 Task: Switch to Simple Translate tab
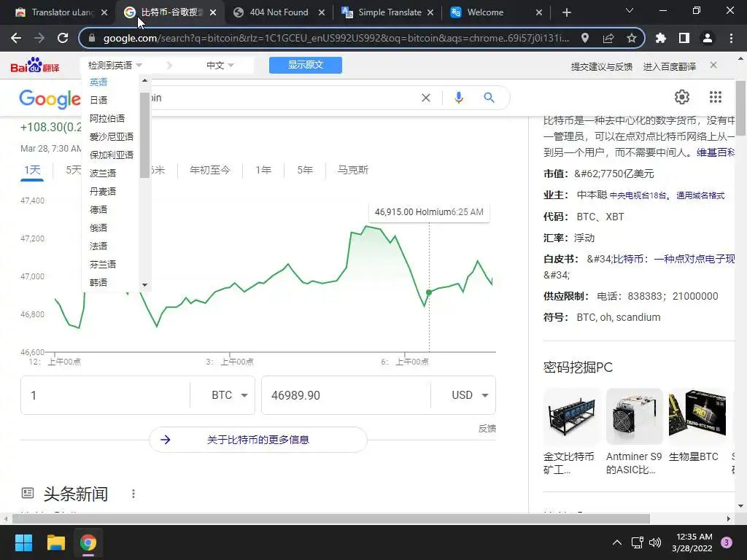[x=388, y=12]
